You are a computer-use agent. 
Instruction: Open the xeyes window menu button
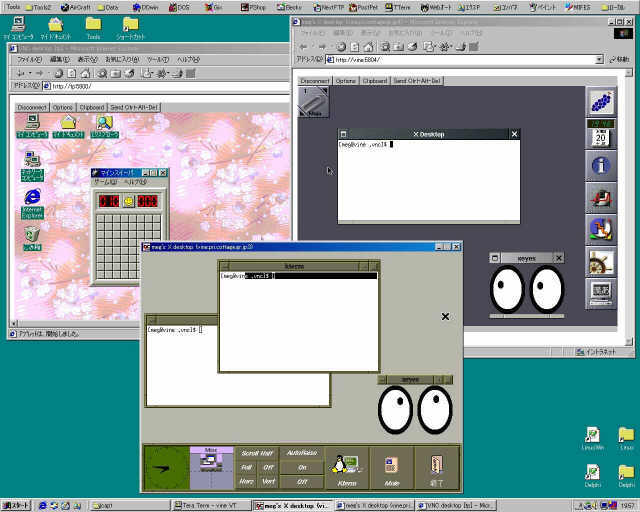[x=496, y=258]
